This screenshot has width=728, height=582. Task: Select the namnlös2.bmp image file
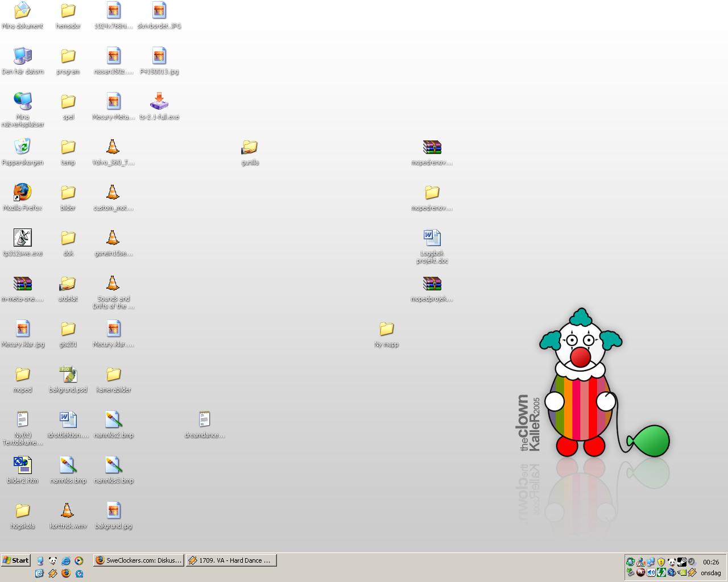click(113, 424)
